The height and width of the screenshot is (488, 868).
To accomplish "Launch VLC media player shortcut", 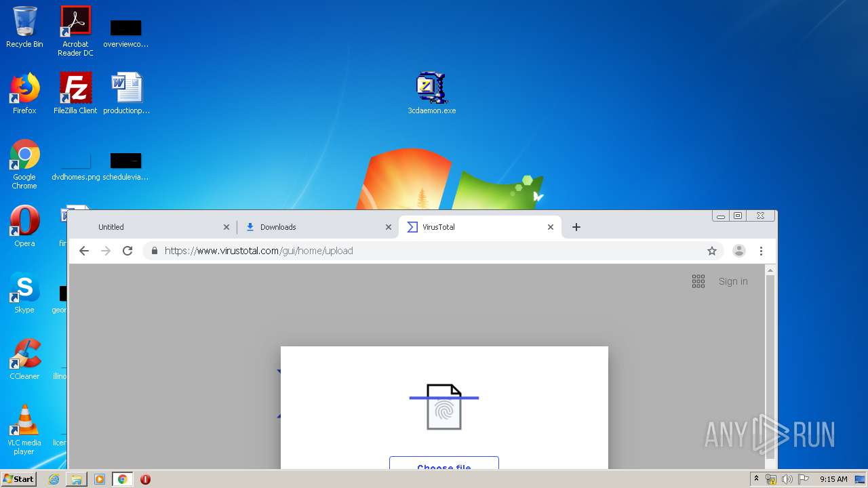I will pyautogui.click(x=24, y=430).
